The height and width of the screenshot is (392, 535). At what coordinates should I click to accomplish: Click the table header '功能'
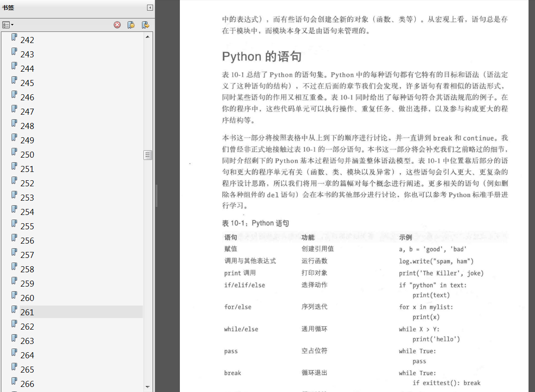308,238
